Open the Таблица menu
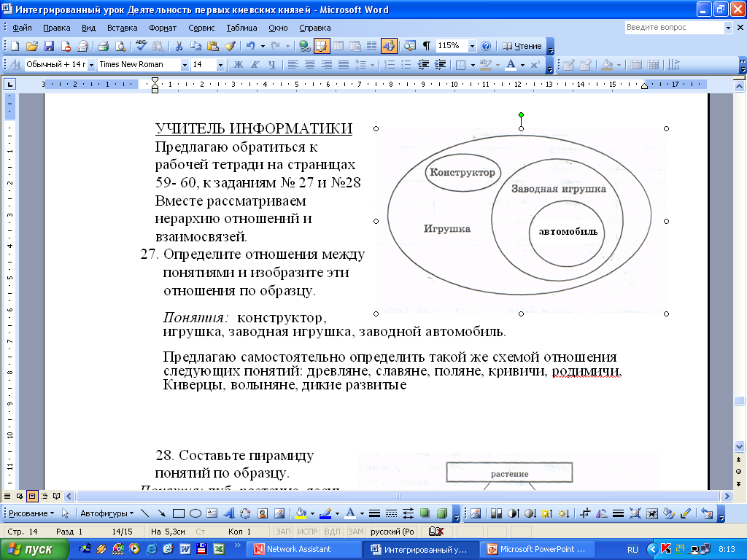This screenshot has height=560, width=747. (x=241, y=28)
